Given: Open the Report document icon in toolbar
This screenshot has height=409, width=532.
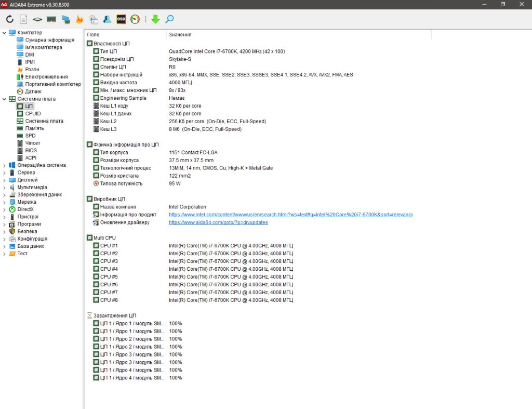Looking at the screenshot, I should (x=23, y=19).
